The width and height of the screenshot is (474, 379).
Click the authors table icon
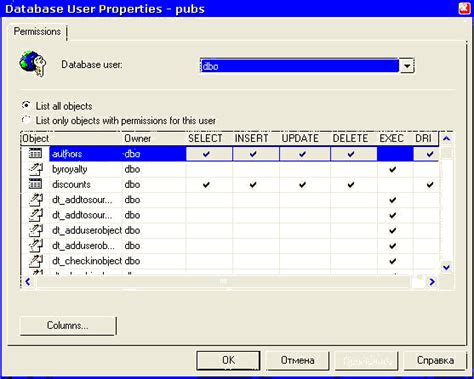click(x=35, y=154)
